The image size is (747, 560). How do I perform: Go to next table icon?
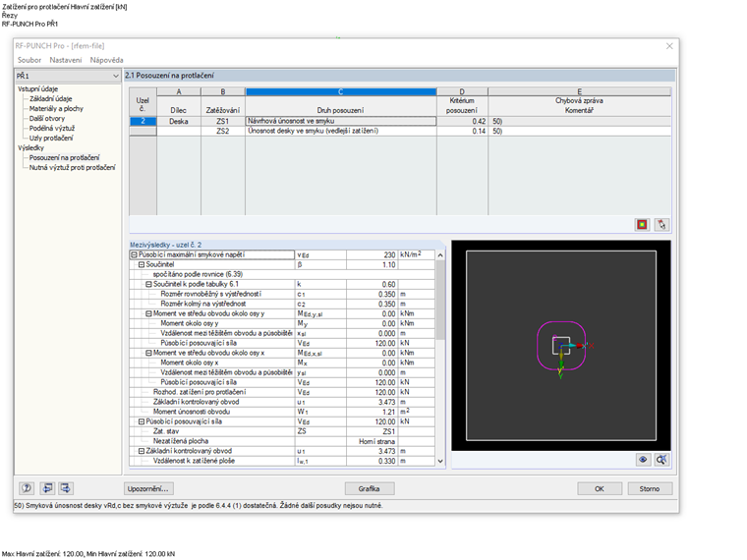coord(65,488)
